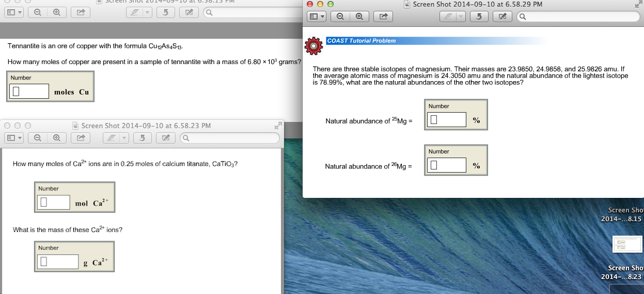Click Share icon in the 6.58.29 PM window
This screenshot has width=644, height=294.
pos(383,17)
